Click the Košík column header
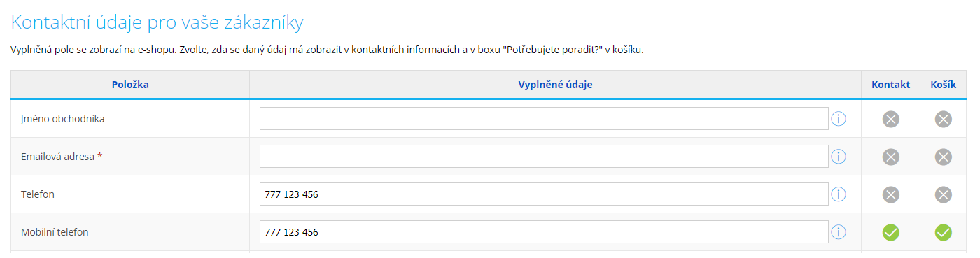 click(x=944, y=85)
